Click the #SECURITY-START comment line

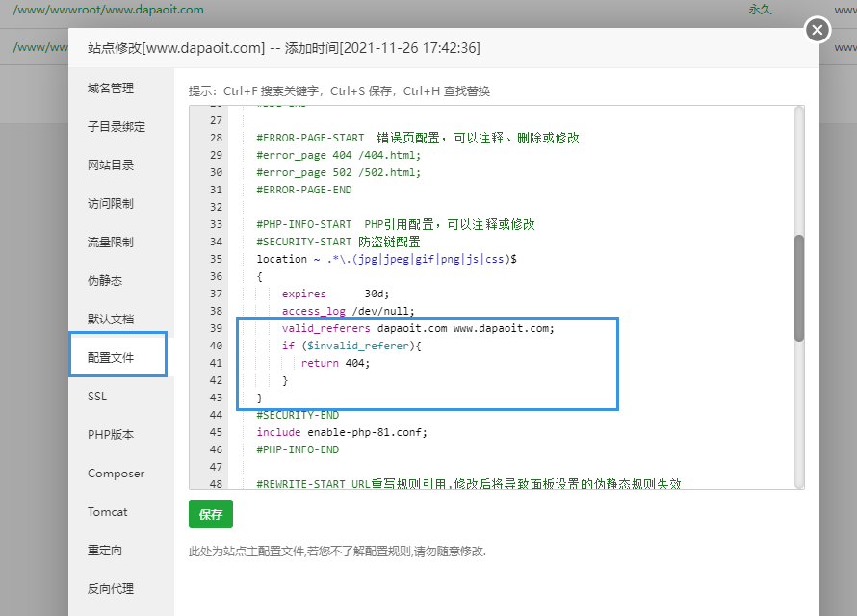pyautogui.click(x=338, y=242)
